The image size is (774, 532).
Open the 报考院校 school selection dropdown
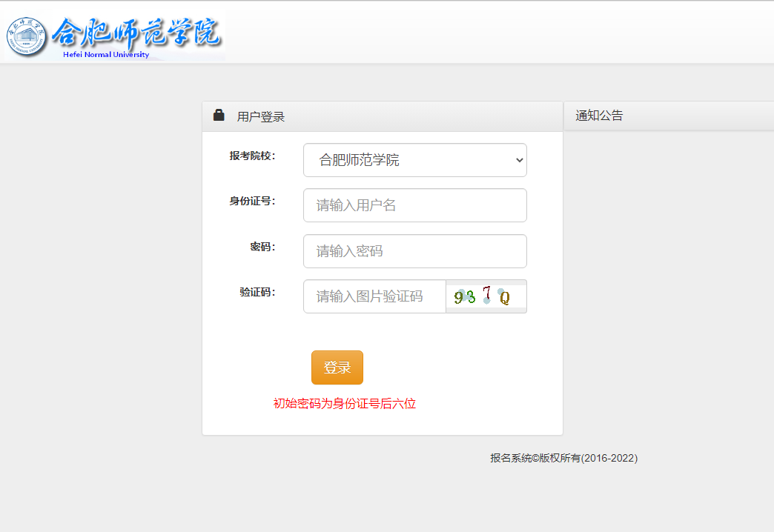[x=414, y=160]
